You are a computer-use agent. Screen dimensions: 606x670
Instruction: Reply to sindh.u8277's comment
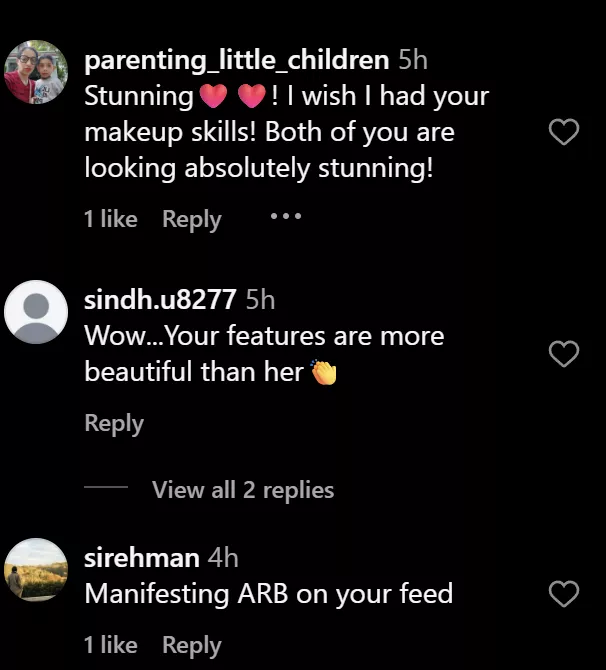[x=114, y=423]
